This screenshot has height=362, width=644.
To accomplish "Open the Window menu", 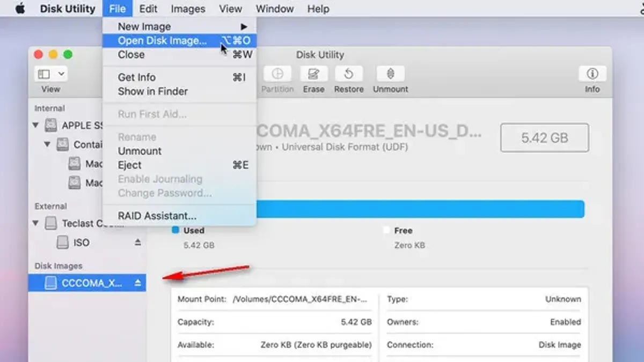I will coord(274,9).
